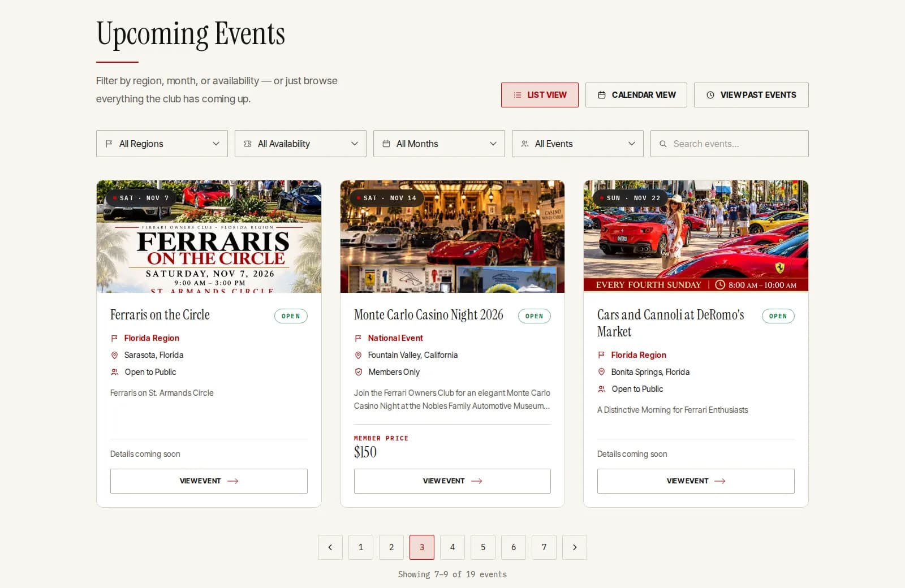Open Ferraris on the Circle title
This screenshot has height=588, width=905.
[160, 315]
